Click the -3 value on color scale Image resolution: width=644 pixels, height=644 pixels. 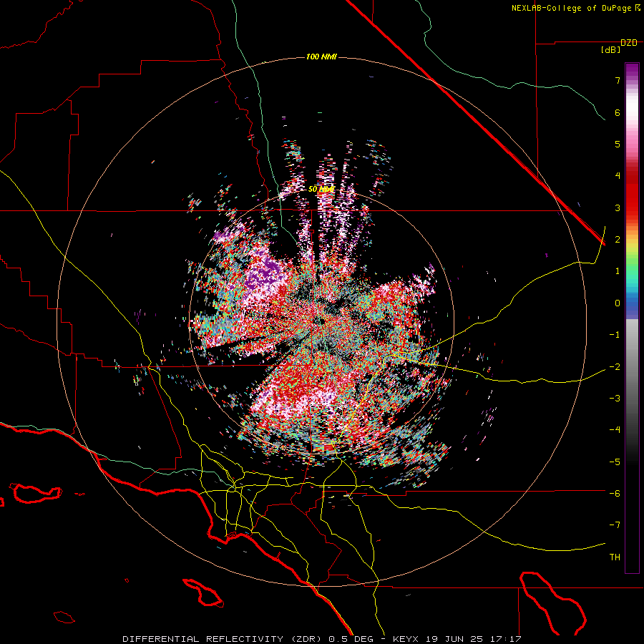(615, 399)
